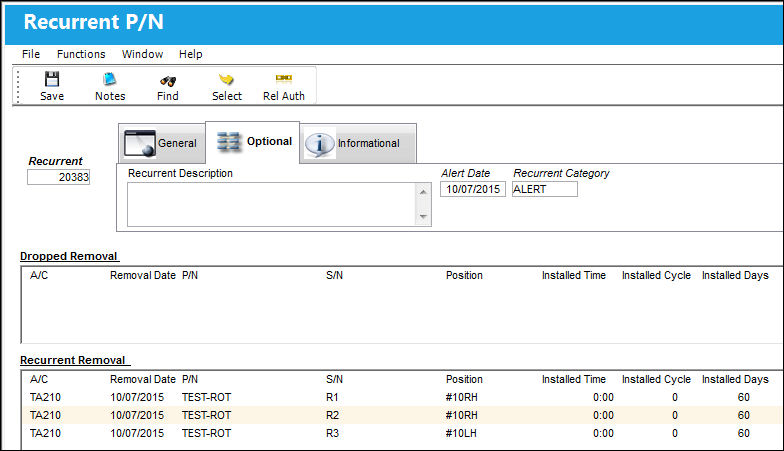The image size is (784, 451).
Task: Click Dropped Removal's Removal Date column header
Action: click(143, 276)
